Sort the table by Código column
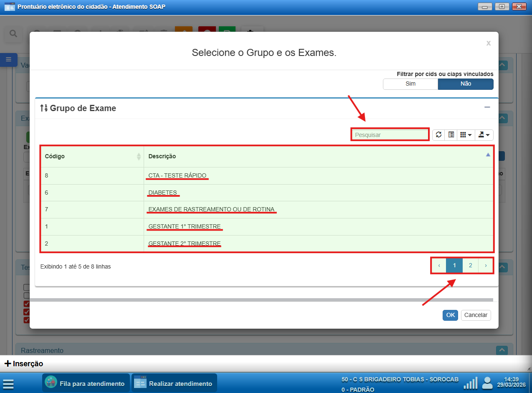The width and height of the screenshot is (532, 393). (139, 157)
